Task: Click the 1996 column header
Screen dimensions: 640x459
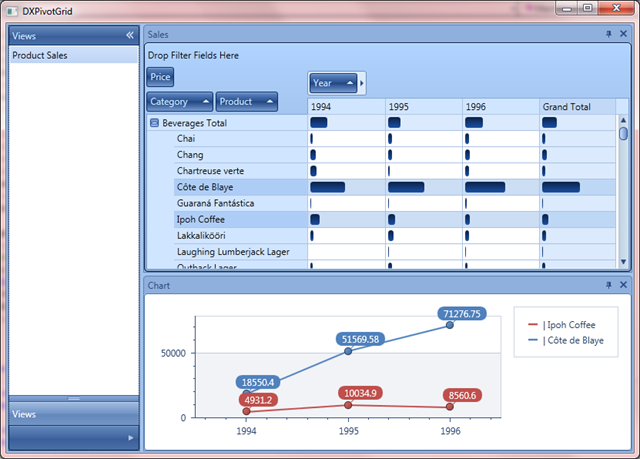Action: (501, 107)
